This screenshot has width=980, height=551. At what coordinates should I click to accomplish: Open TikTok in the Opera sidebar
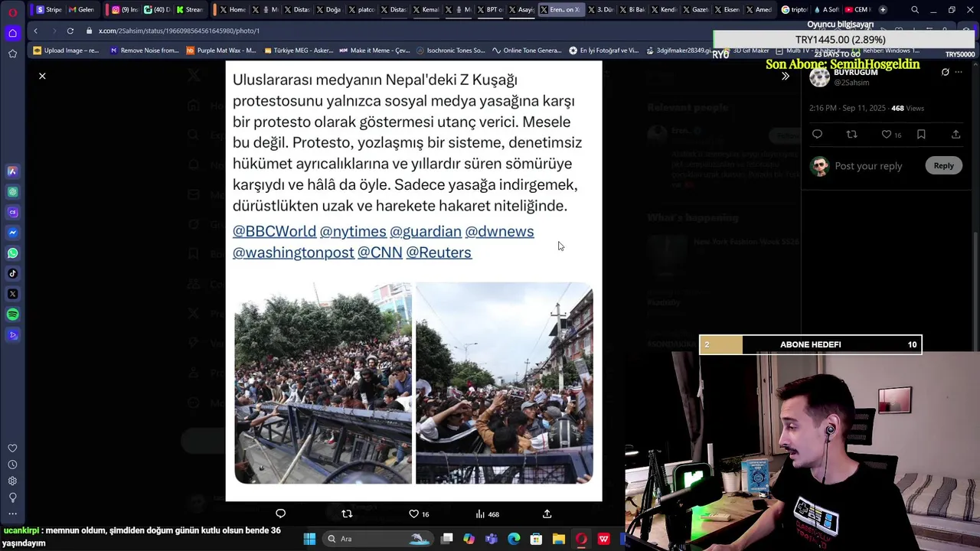tap(12, 273)
